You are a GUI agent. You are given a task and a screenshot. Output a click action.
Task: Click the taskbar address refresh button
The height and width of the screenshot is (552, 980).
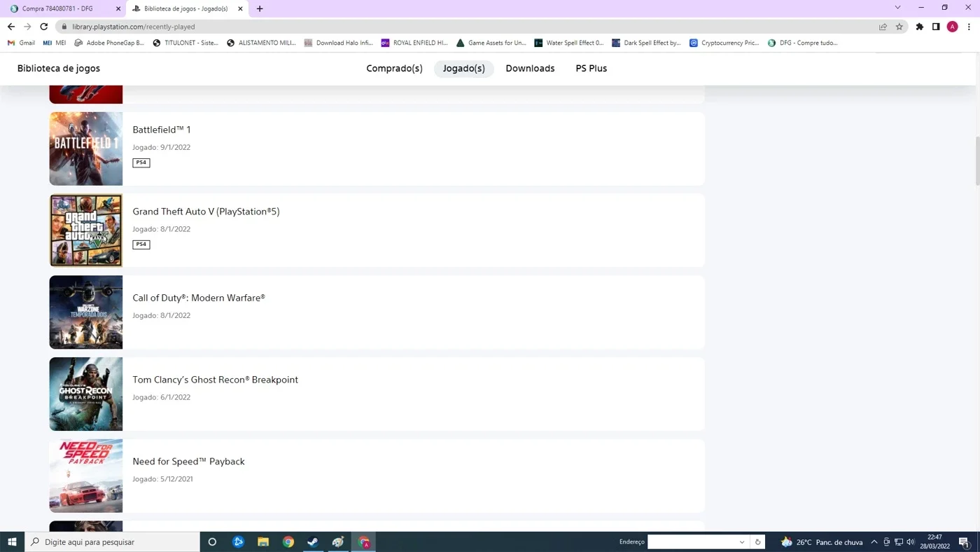[757, 542]
